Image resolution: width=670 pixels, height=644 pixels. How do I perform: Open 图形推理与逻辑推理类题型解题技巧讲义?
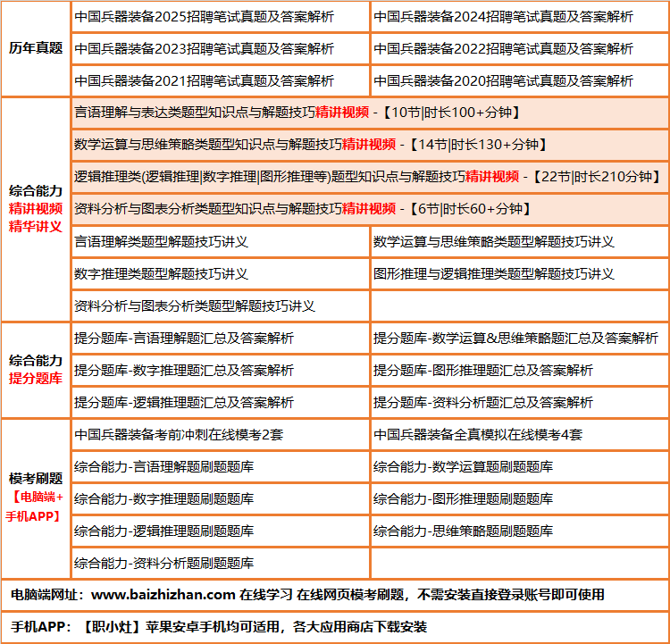pos(494,274)
